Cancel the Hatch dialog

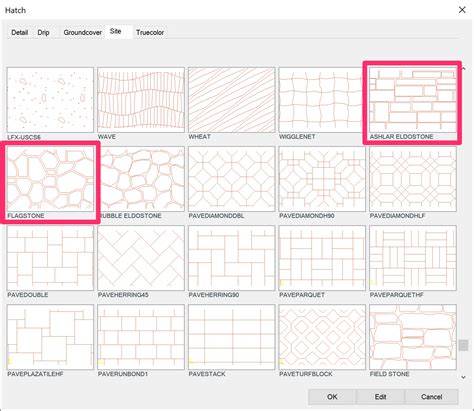(431, 397)
